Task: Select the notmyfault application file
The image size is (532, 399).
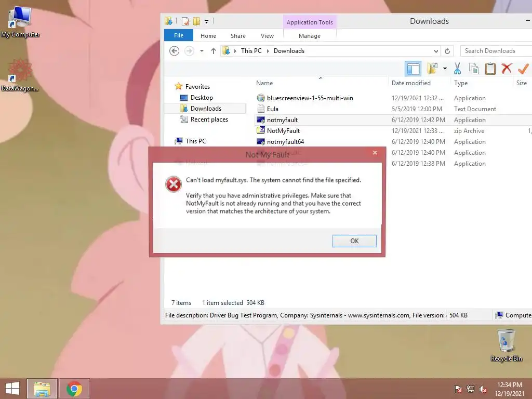Action: (x=282, y=120)
